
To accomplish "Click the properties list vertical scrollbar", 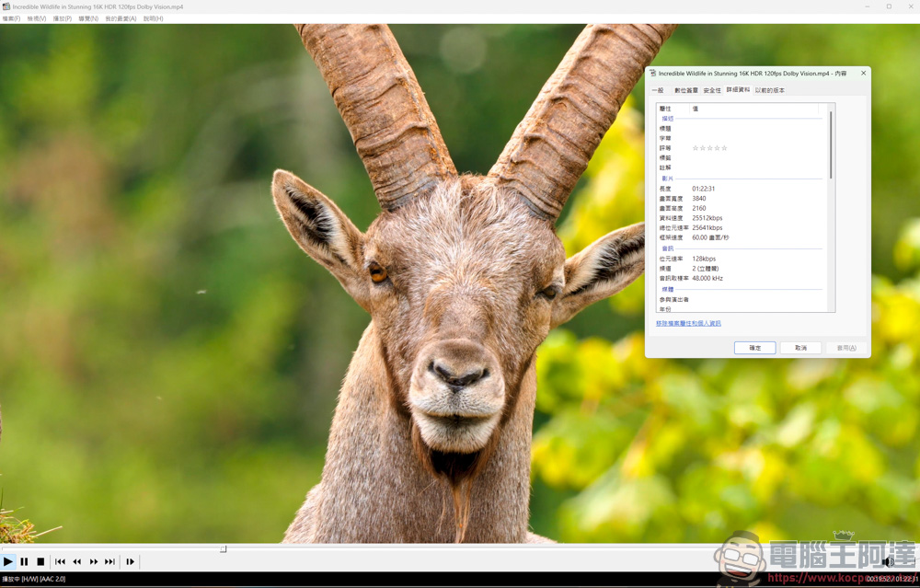I will click(x=831, y=144).
